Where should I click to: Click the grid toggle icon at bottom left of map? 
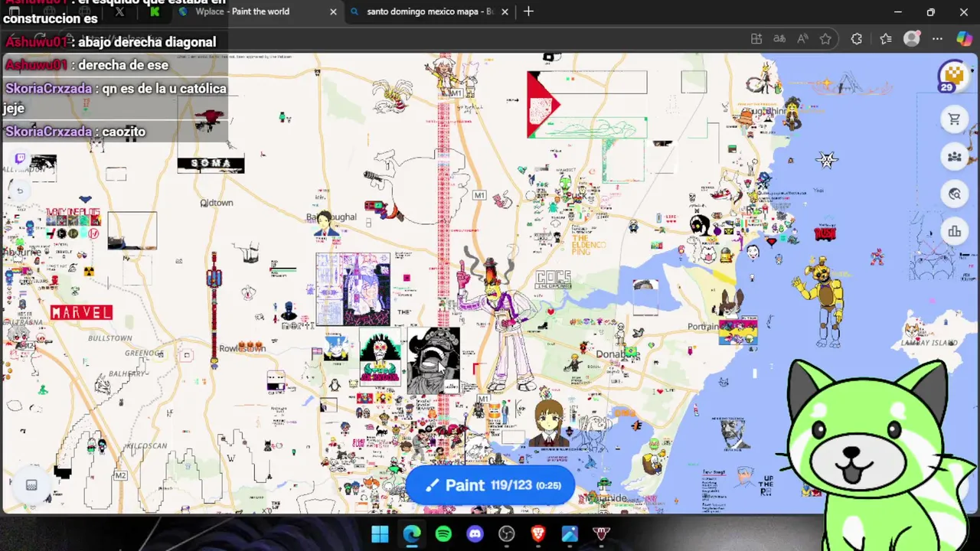[31, 485]
